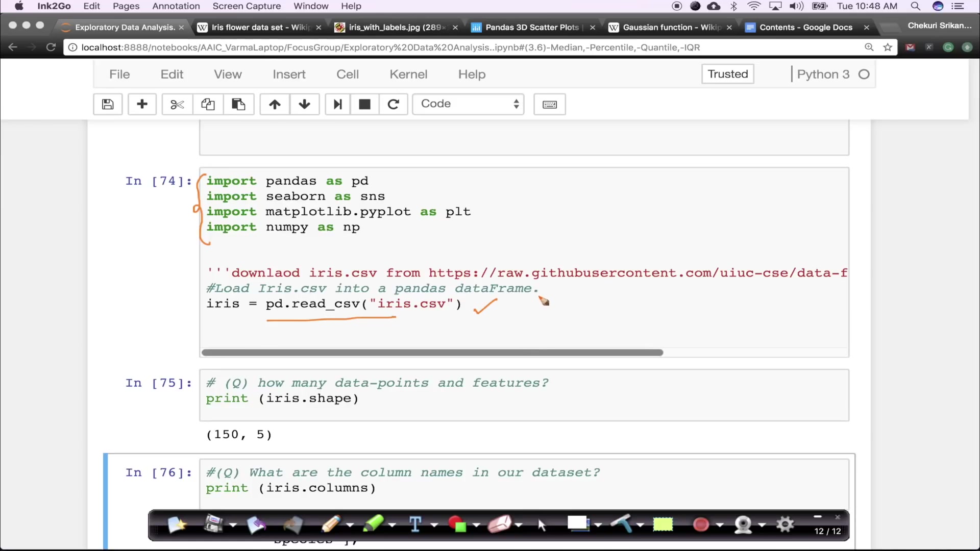980x551 pixels.
Task: Expand the shapes options dropdown arrow
Action: [476, 525]
